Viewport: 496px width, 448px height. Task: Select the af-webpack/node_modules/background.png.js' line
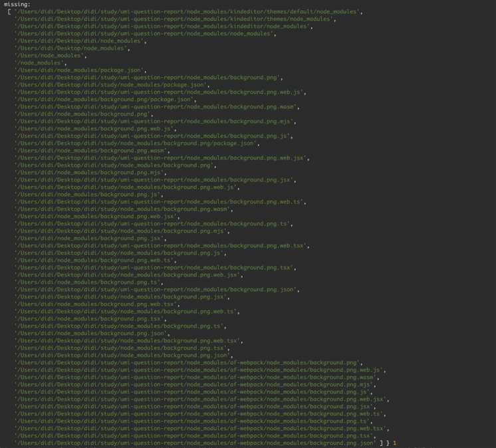pyautogui.click(x=193, y=392)
